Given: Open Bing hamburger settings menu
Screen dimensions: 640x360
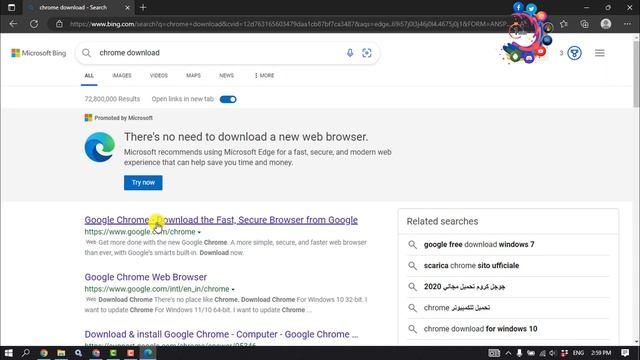Looking at the screenshot, I should pyautogui.click(x=600, y=53).
